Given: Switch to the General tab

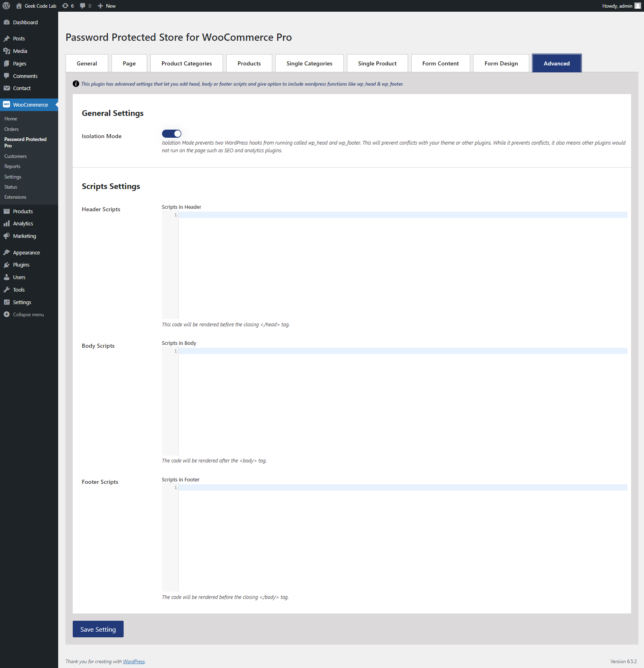Looking at the screenshot, I should pyautogui.click(x=87, y=63).
